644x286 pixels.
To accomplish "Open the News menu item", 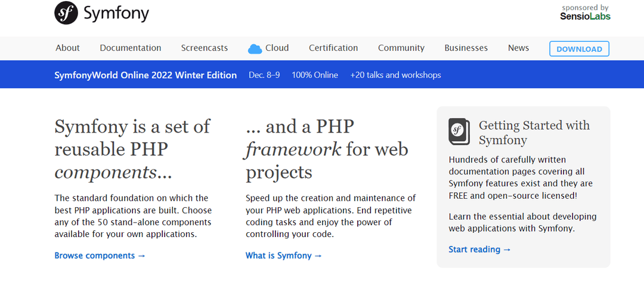I will (518, 48).
